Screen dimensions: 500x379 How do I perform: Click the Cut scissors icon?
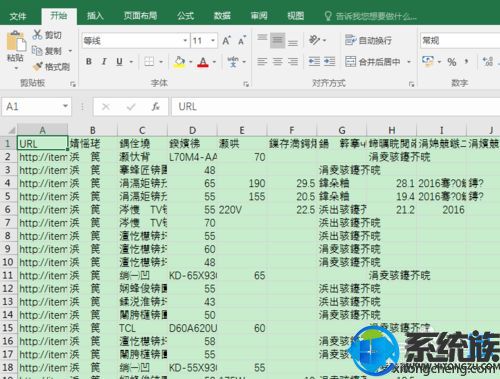click(37, 34)
